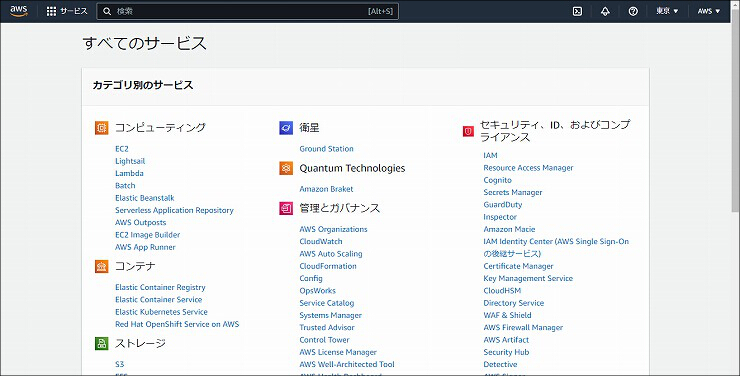Screen dimensions: 740x376
Task: Open Amazon Macie link
Action: tap(509, 229)
